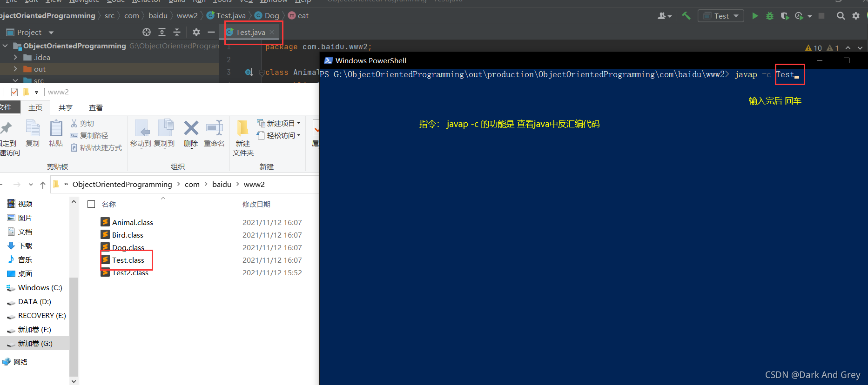Open the Test run configuration dropdown

point(721,16)
